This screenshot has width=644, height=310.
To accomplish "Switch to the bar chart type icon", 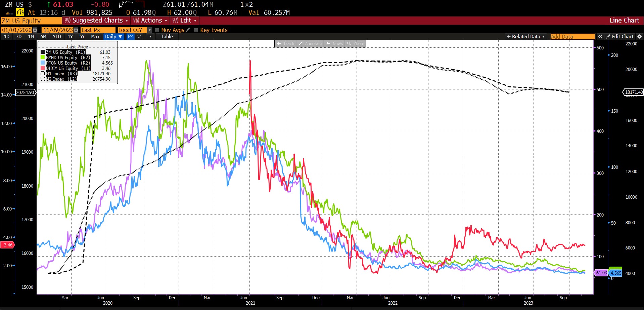I will (x=139, y=37).
